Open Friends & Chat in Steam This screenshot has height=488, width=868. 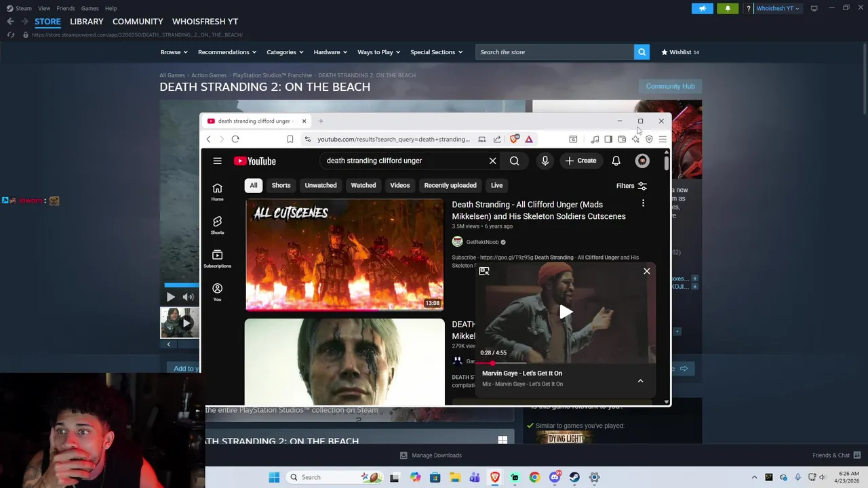pos(836,455)
